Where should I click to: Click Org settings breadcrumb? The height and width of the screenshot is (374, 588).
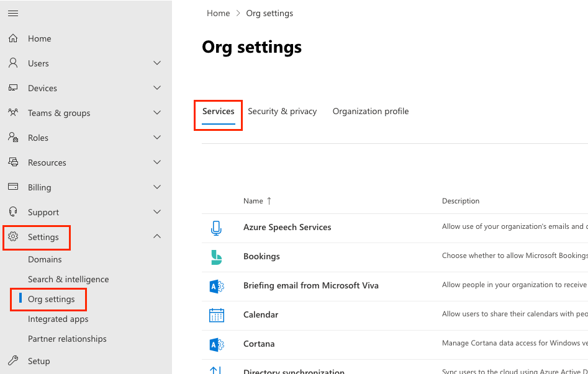tap(269, 13)
